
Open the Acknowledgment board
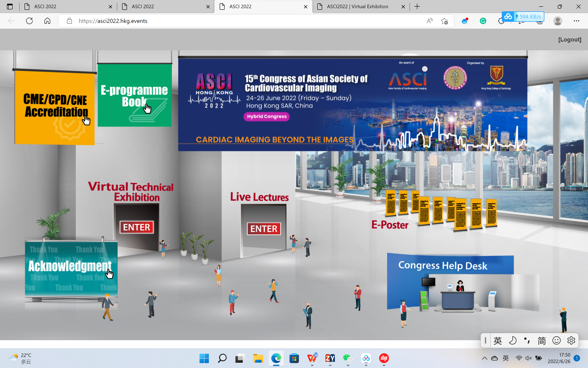[x=71, y=269]
